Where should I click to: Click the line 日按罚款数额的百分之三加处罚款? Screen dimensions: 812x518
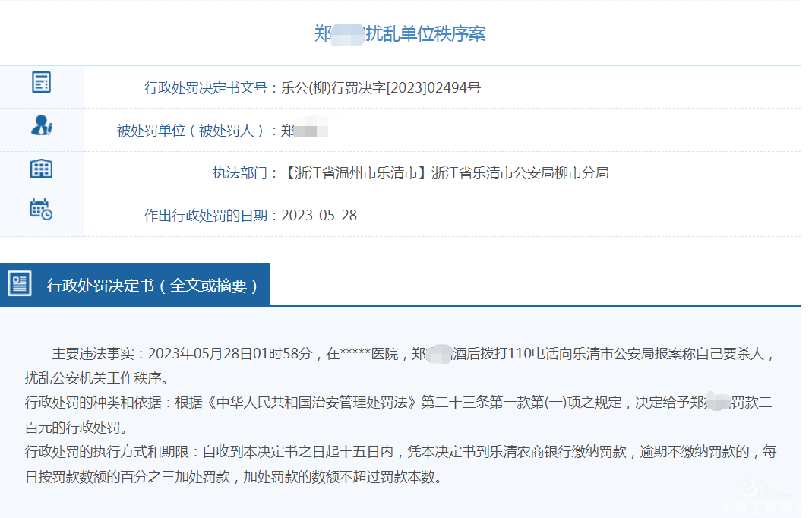coord(233,476)
